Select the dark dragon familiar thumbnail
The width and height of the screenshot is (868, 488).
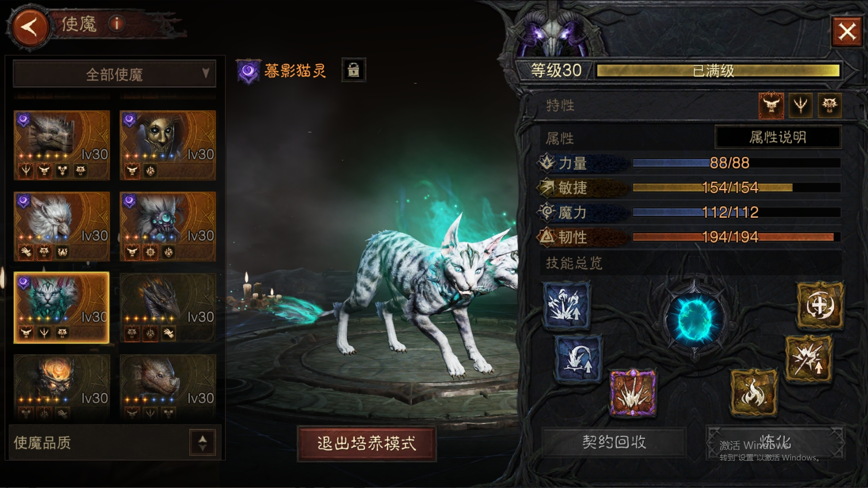[x=168, y=308]
